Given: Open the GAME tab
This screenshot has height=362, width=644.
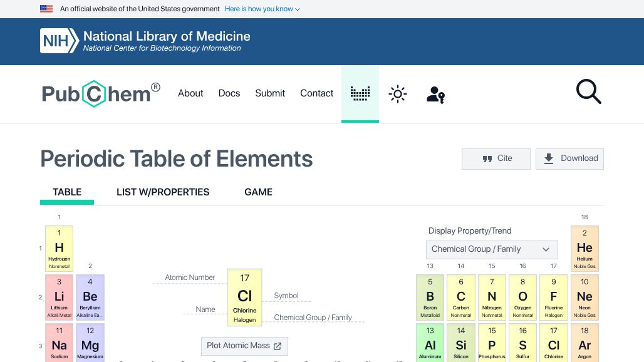Looking at the screenshot, I should coord(258,192).
